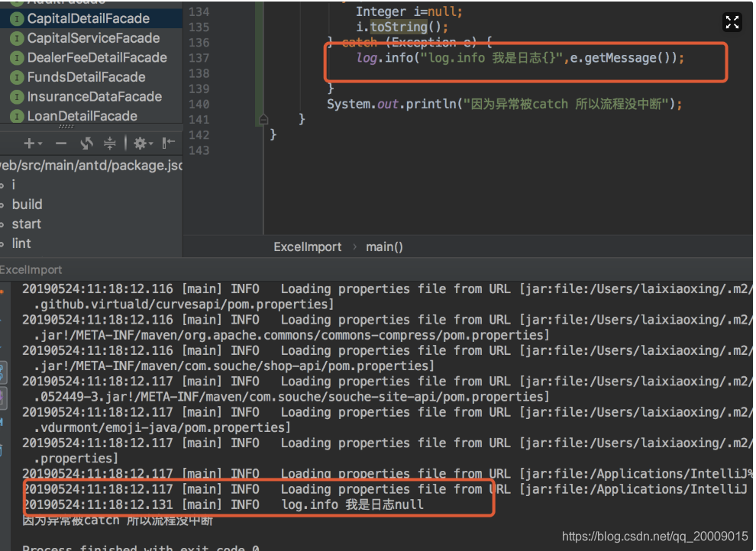Click console line containing commons-compress/pom.properties
The height and width of the screenshot is (551, 756).
pyautogui.click(x=291, y=335)
